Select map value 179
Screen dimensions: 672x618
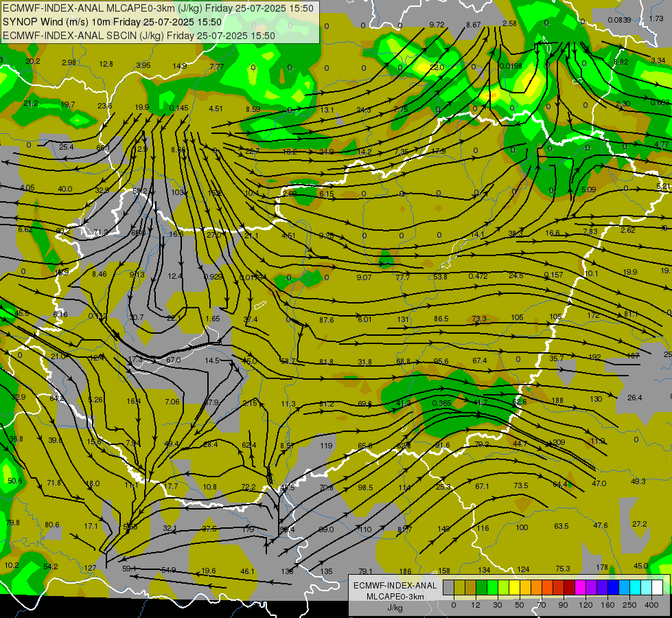tap(248, 529)
